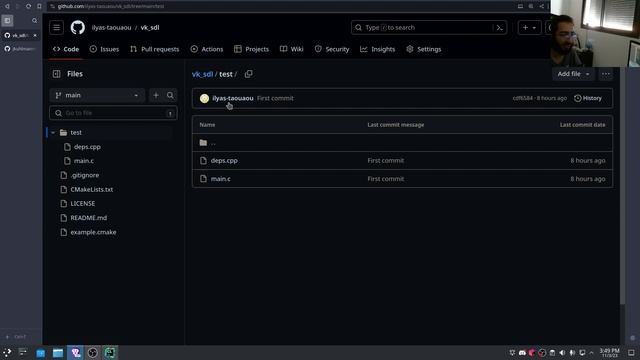Open the Add file dropdown
This screenshot has height=360, width=640.
(573, 74)
